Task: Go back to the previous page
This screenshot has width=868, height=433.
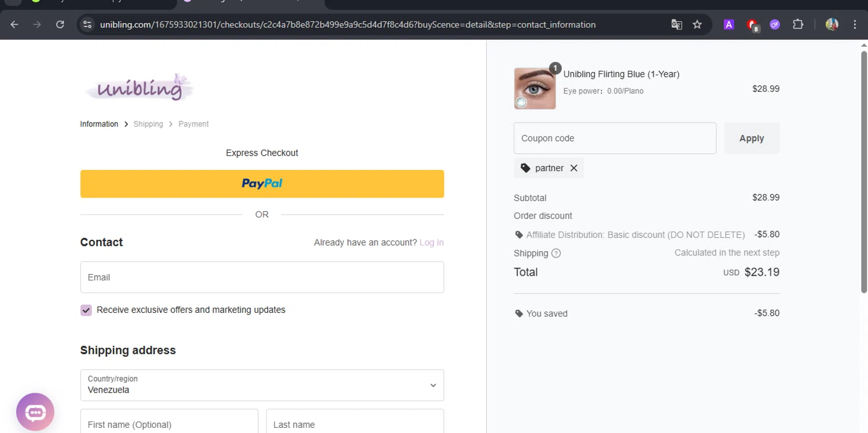Action: tap(14, 24)
